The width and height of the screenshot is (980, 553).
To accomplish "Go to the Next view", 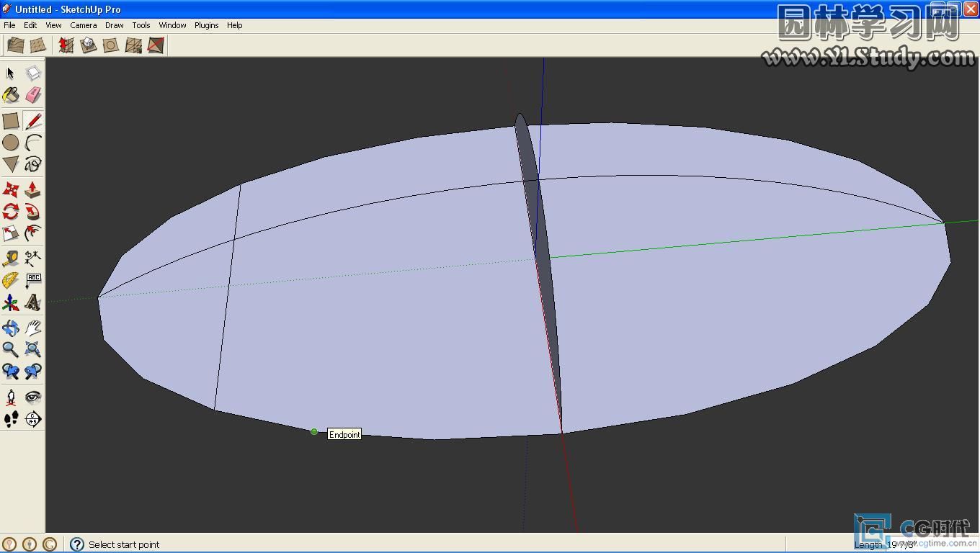I will click(x=33, y=372).
